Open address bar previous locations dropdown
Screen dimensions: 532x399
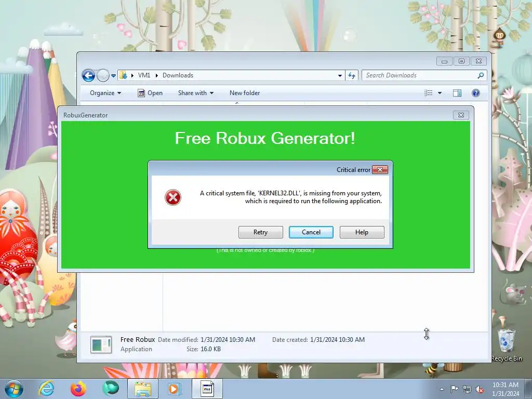(340, 76)
